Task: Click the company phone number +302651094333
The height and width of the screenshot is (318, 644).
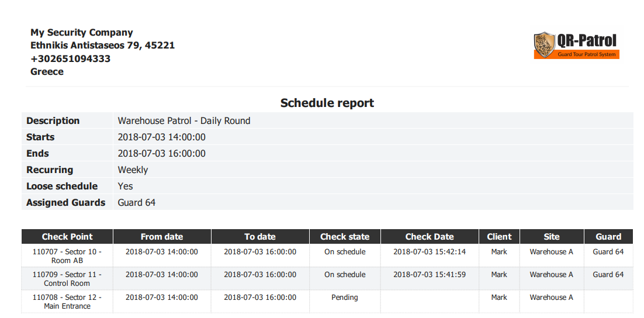Action: click(x=71, y=58)
